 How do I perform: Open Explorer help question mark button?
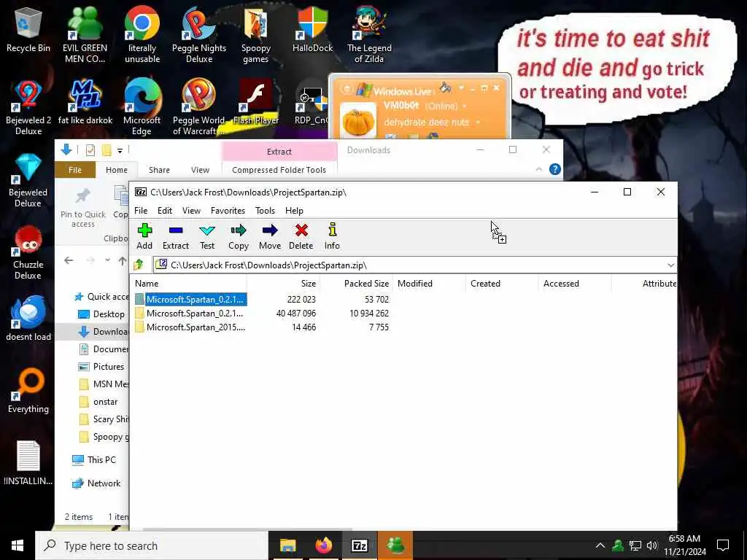[554, 169]
